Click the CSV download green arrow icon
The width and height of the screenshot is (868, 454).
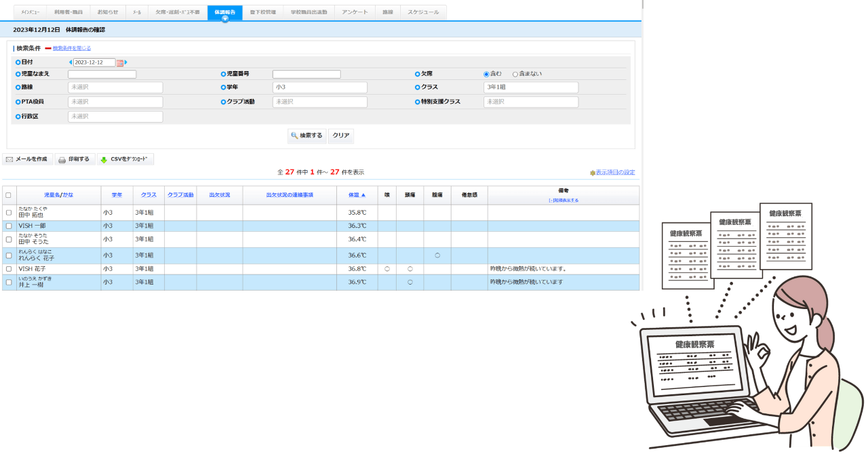104,160
